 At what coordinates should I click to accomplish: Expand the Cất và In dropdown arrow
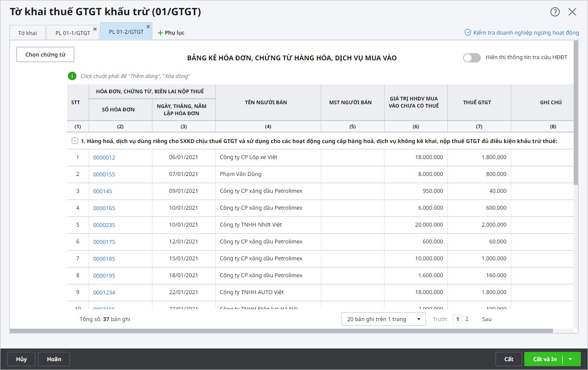[x=570, y=359]
